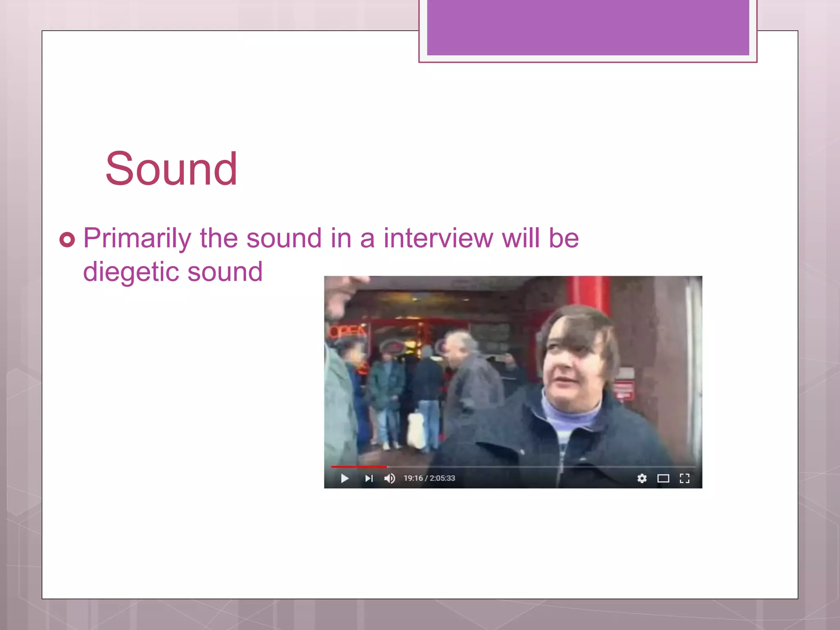Switch to theater mode rectangle icon
The height and width of the screenshot is (630, 840).
pyautogui.click(x=663, y=478)
